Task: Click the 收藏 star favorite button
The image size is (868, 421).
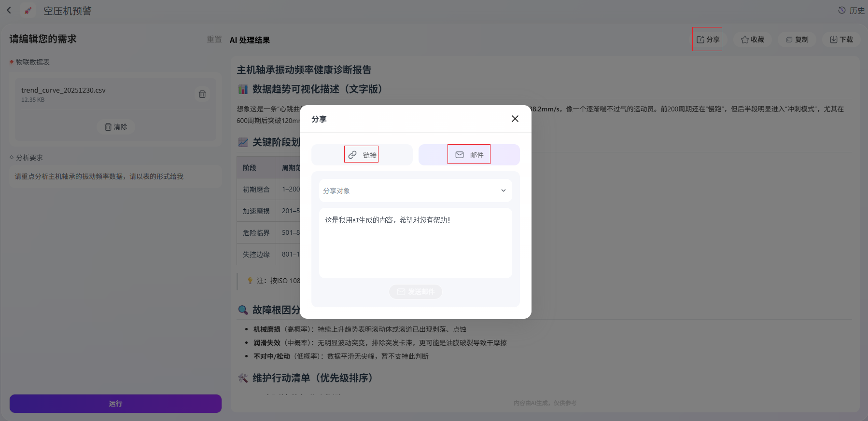Action: click(753, 40)
